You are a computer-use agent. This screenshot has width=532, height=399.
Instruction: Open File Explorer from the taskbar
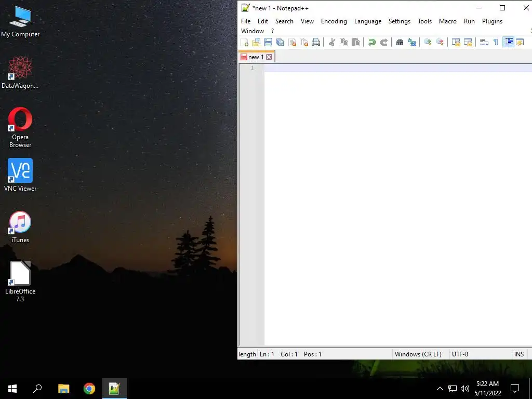pos(64,389)
